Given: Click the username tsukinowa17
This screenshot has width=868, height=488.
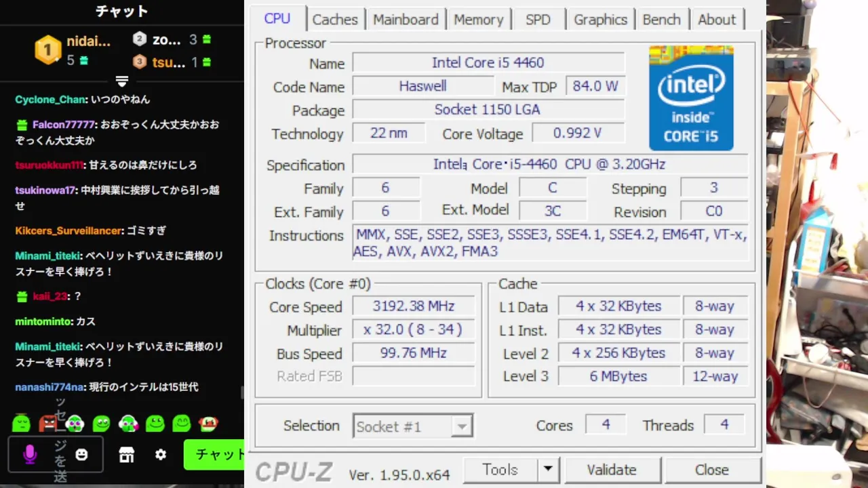Looking at the screenshot, I should click(x=45, y=190).
